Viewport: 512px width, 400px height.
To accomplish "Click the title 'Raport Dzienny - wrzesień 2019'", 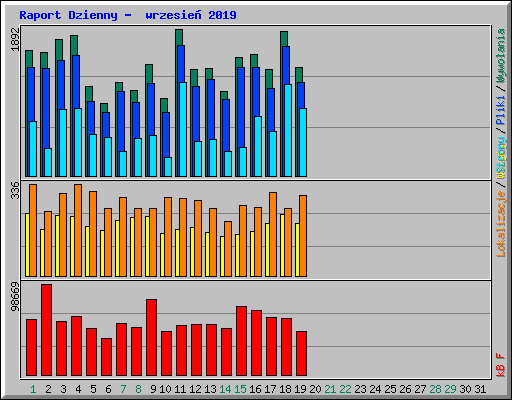I will [x=128, y=15].
